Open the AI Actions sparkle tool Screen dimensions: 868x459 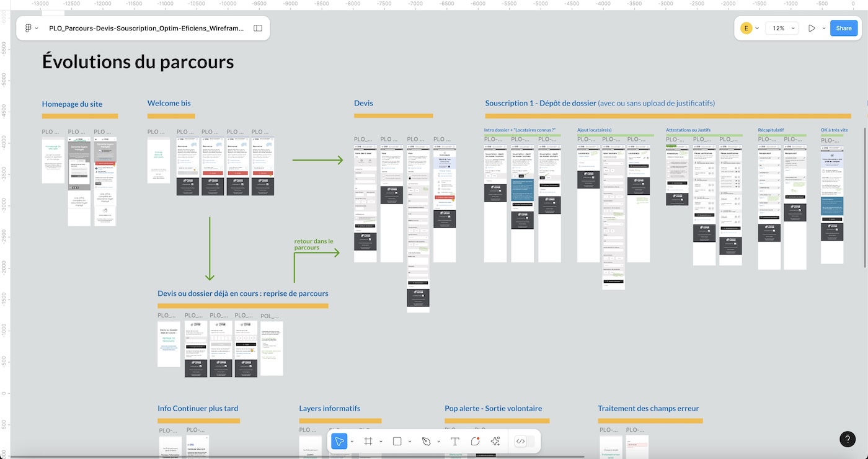click(x=495, y=442)
